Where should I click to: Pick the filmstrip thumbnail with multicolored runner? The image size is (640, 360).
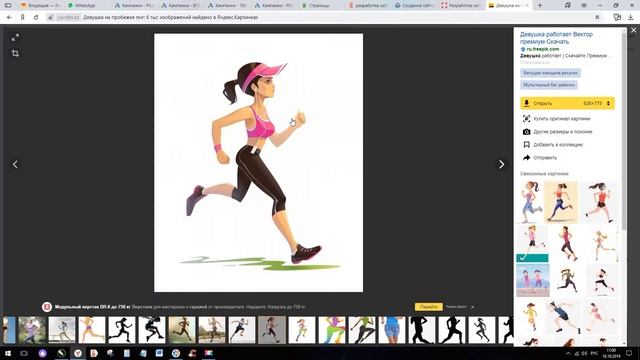tap(332, 330)
